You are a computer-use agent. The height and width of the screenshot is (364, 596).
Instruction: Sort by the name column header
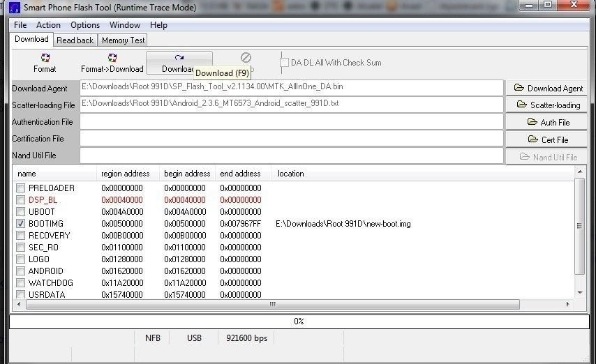click(x=54, y=174)
